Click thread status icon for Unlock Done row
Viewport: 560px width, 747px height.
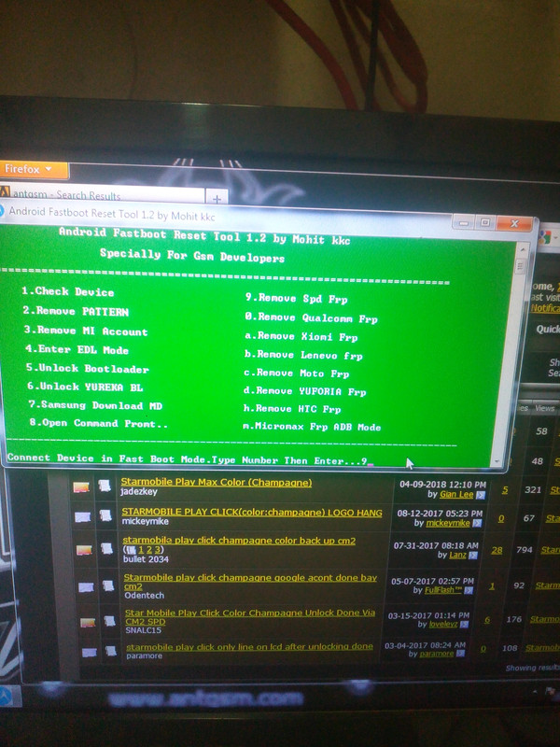pos(88,623)
